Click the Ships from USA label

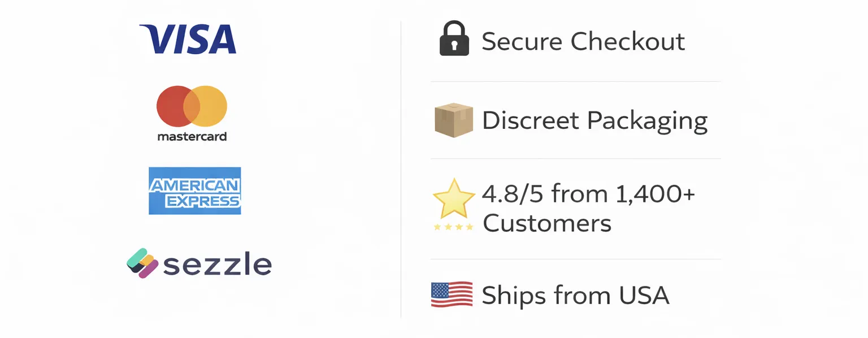point(575,295)
